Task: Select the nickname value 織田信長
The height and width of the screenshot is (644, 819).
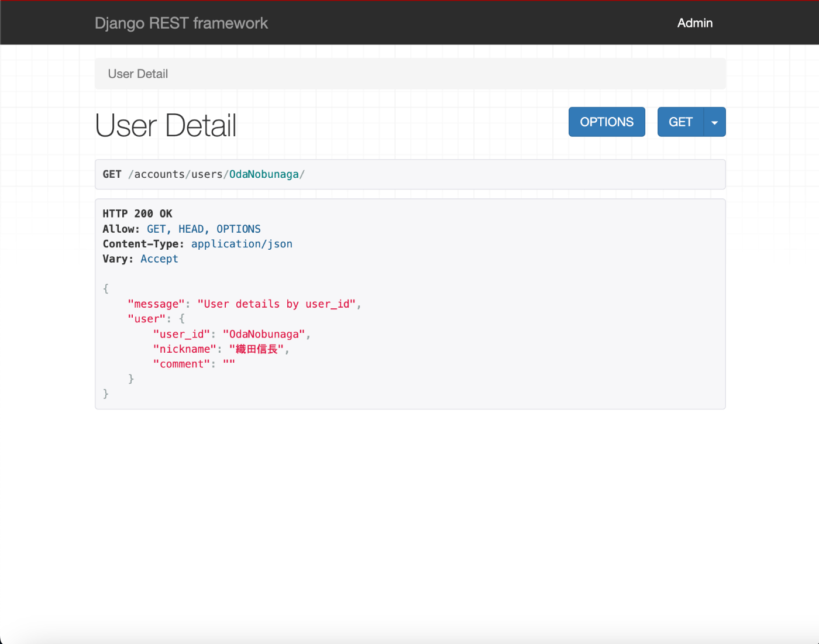Action: [x=257, y=349]
